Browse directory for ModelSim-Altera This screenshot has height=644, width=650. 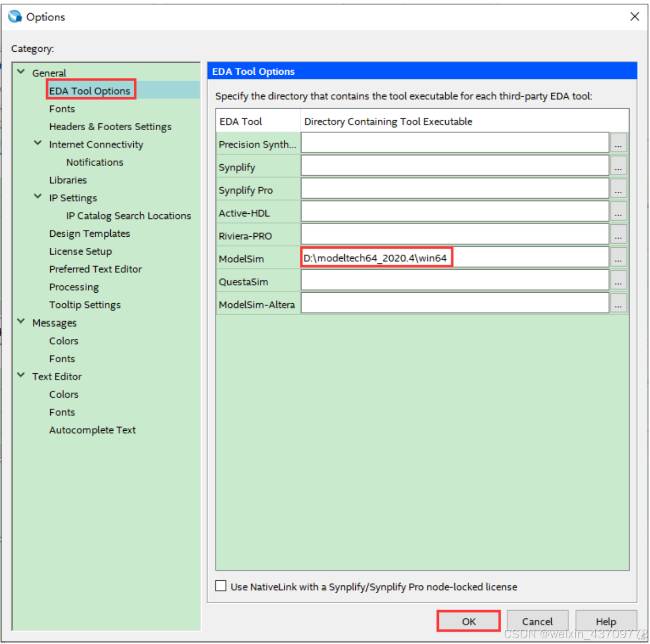[618, 303]
